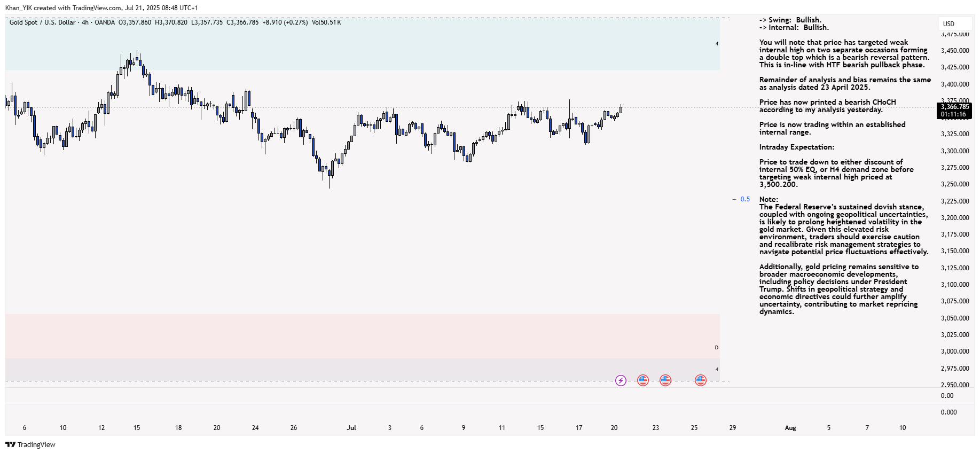Click the 'Intraday Expectation:' heading
Image resolution: width=980 pixels, height=454 pixels.
click(797, 147)
